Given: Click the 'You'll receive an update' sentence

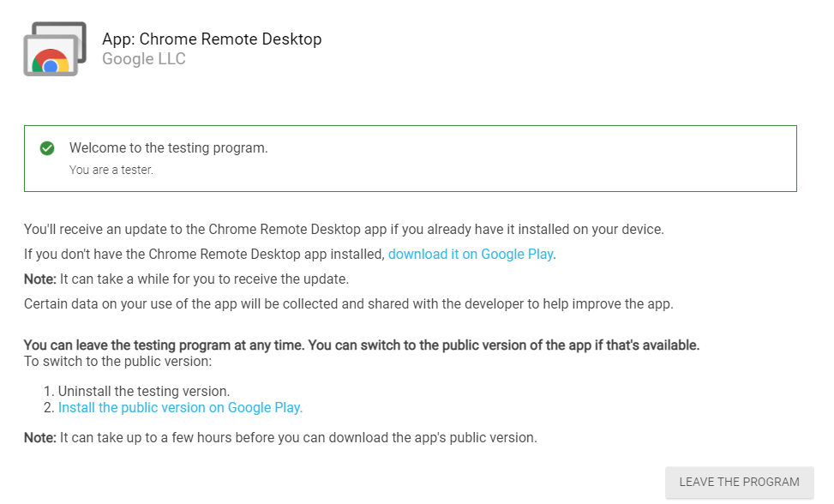Looking at the screenshot, I should coord(344,229).
